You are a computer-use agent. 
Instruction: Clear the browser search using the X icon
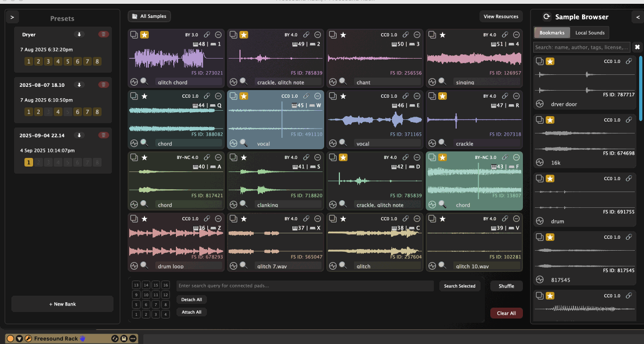tap(637, 47)
